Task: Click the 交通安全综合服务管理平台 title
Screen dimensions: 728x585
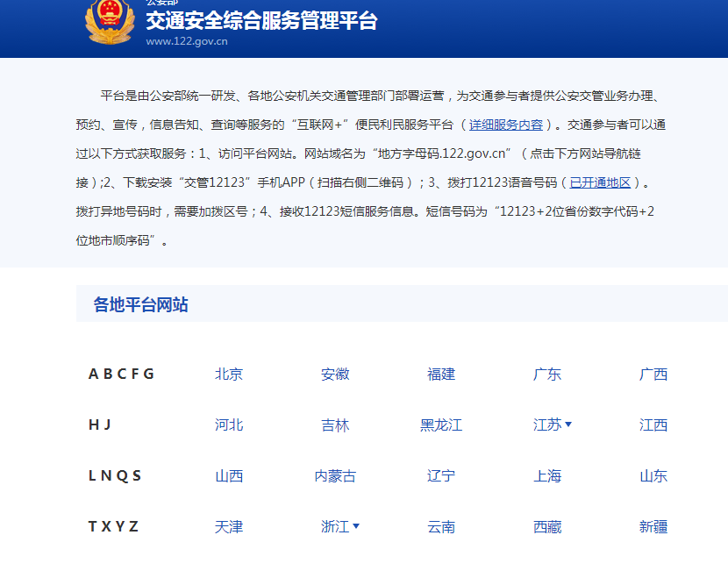Action: [x=261, y=21]
